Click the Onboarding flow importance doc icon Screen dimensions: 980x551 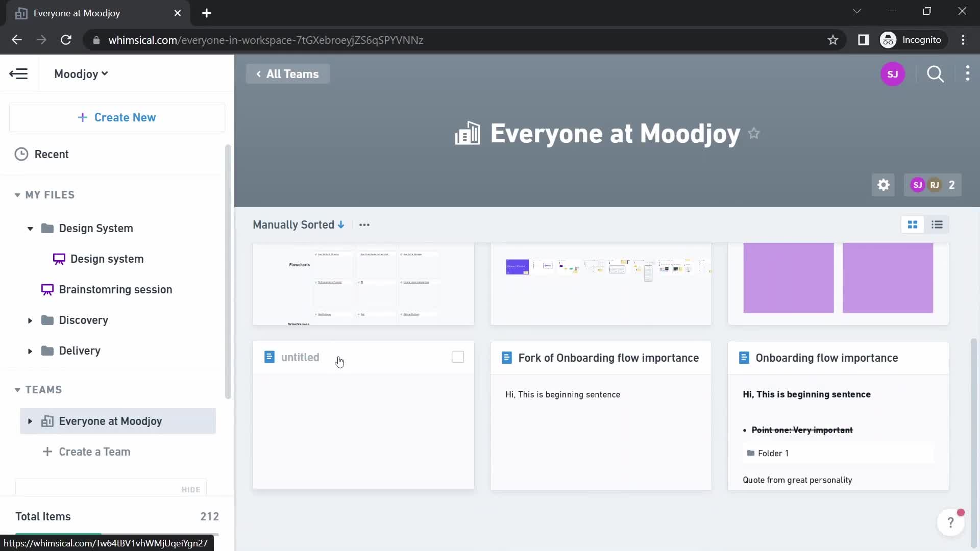[x=744, y=358]
